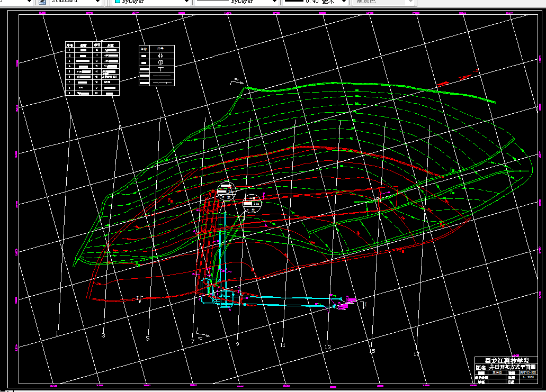This screenshot has width=546, height=392.
Task: Select section line label 11
Action: point(282,345)
